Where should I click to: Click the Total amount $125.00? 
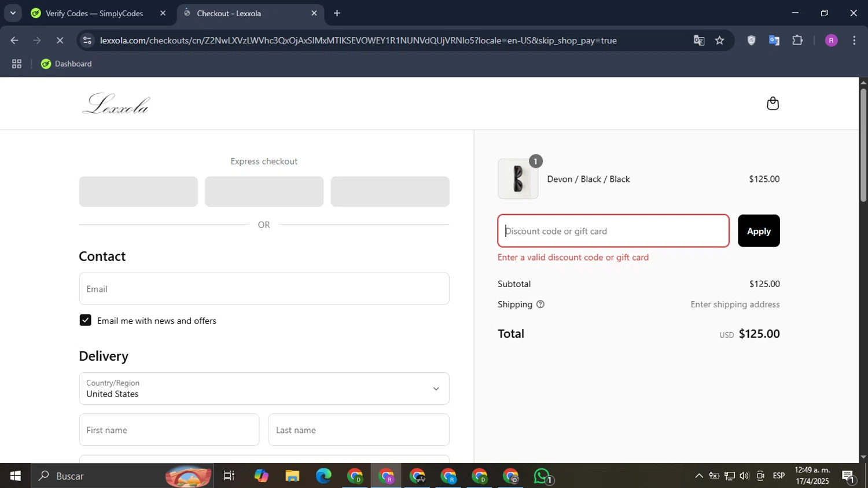759,334
